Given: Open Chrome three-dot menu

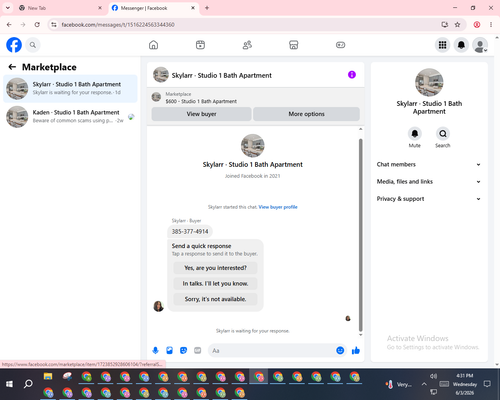Looking at the screenshot, I should tap(491, 25).
